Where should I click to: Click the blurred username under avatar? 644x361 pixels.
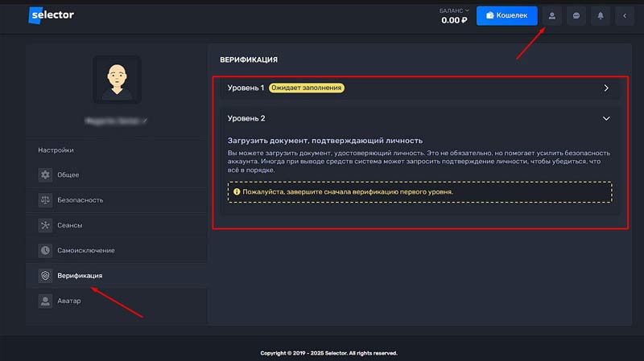coord(113,120)
